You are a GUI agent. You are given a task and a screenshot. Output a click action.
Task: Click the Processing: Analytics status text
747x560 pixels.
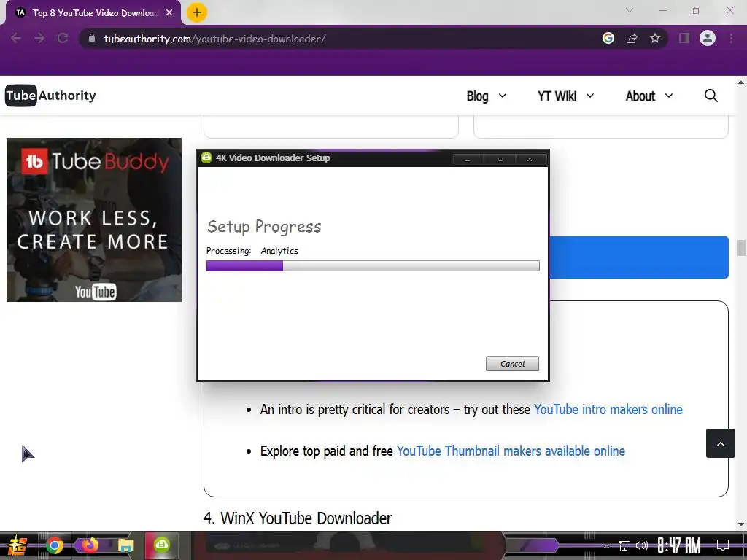[252, 251]
